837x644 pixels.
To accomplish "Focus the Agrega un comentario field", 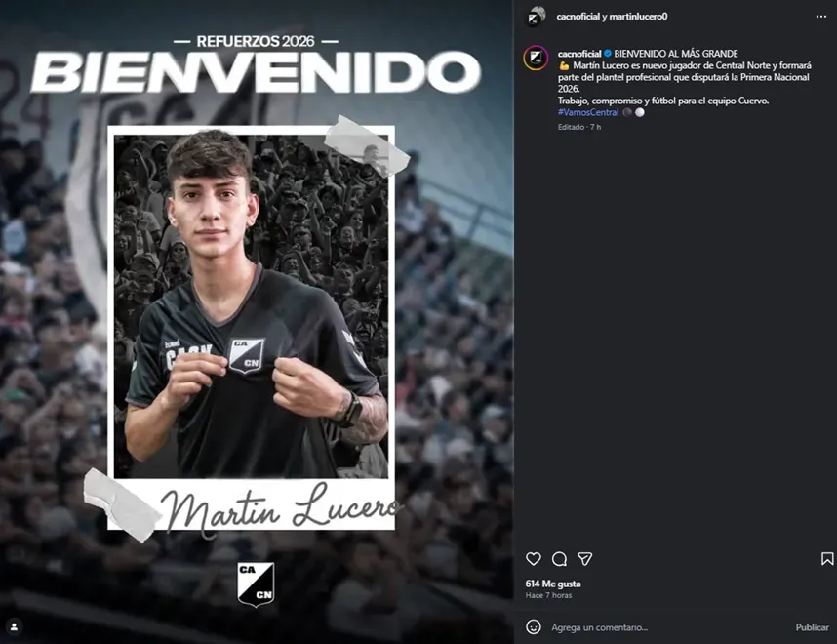I will (x=667, y=627).
